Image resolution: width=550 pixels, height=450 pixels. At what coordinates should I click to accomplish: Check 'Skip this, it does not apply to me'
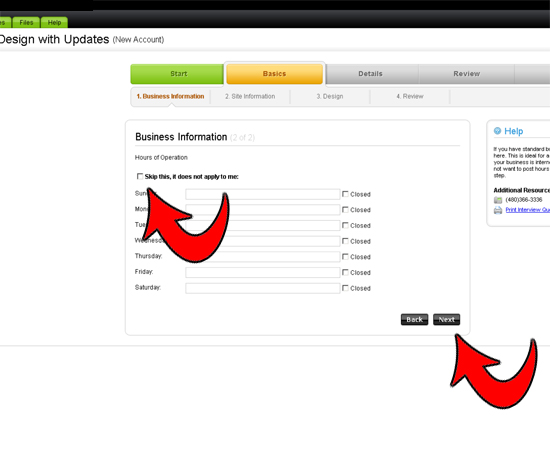click(140, 176)
